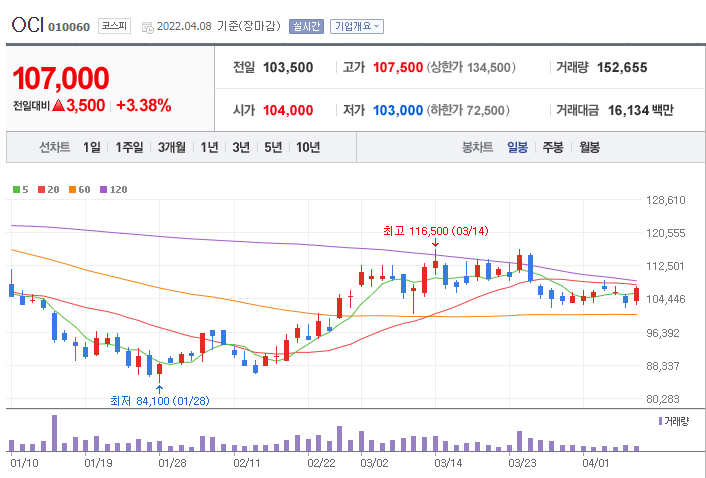Click the 실시간 real-time button
The height and width of the screenshot is (478, 706).
tap(306, 26)
